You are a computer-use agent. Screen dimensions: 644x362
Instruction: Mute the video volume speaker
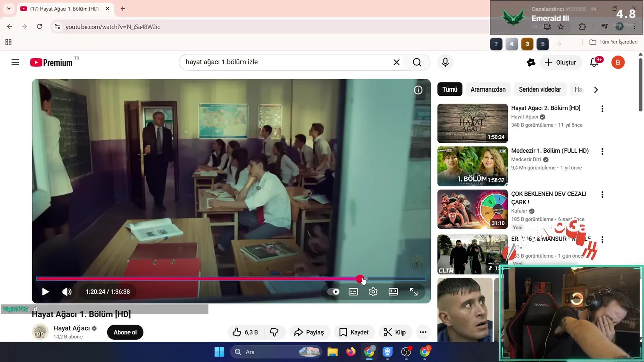67,292
